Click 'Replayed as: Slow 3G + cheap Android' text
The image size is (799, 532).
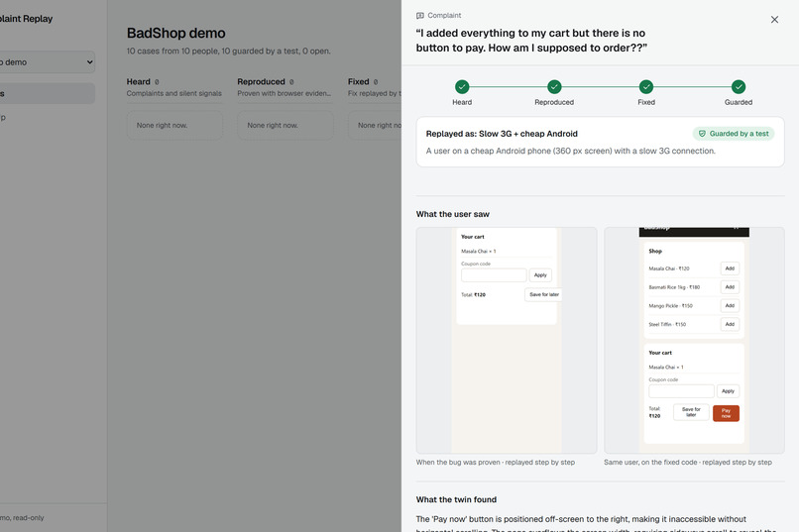point(502,134)
